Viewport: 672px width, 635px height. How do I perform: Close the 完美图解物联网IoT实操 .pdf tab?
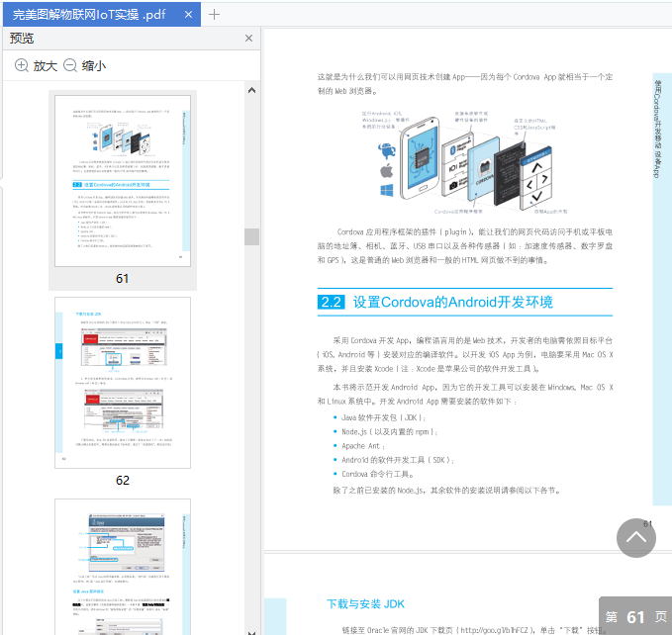188,15
